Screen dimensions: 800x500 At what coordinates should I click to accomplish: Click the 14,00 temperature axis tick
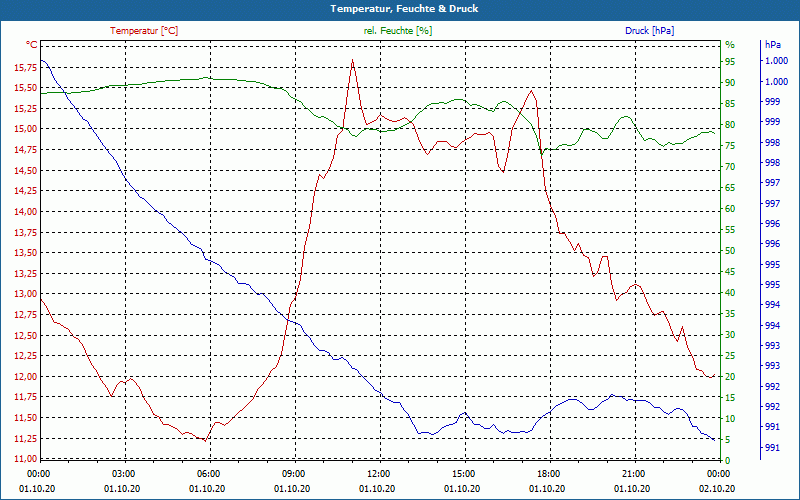(x=26, y=211)
